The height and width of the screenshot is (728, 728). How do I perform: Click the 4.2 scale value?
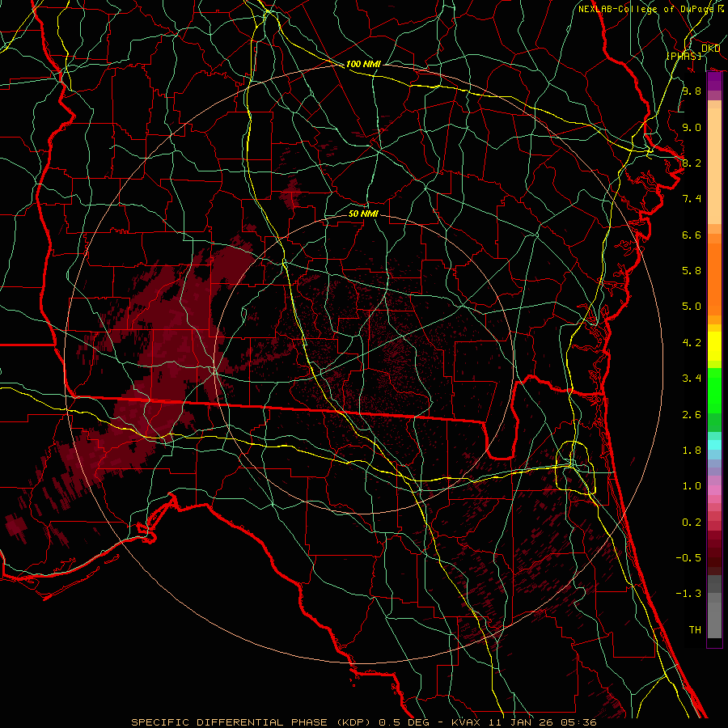click(692, 343)
